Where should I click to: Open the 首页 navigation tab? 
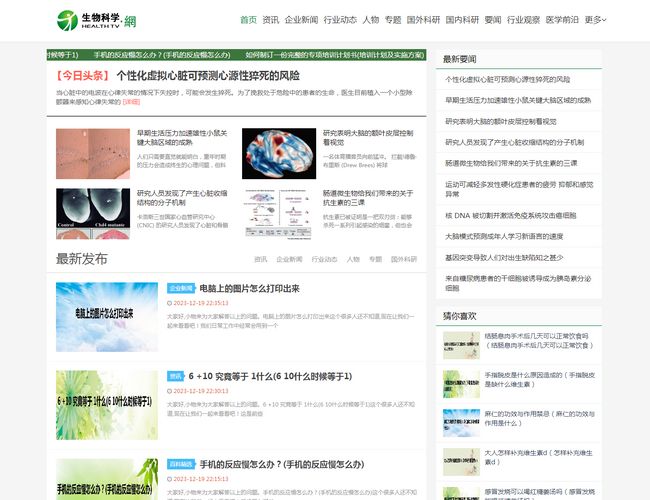(x=248, y=19)
